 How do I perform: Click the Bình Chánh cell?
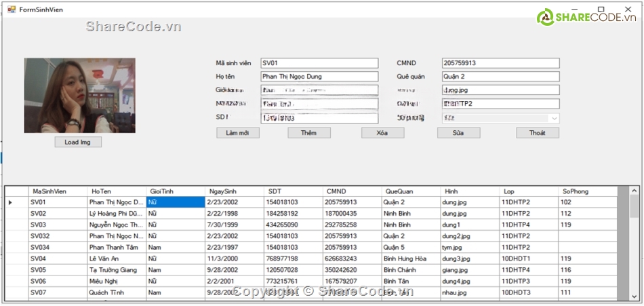coord(411,270)
